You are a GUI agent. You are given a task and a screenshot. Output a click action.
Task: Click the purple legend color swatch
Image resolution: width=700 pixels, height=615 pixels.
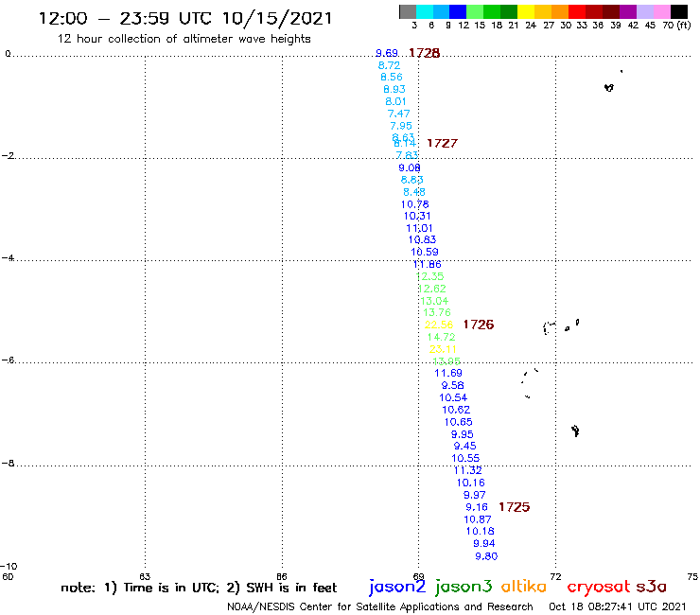(628, 11)
